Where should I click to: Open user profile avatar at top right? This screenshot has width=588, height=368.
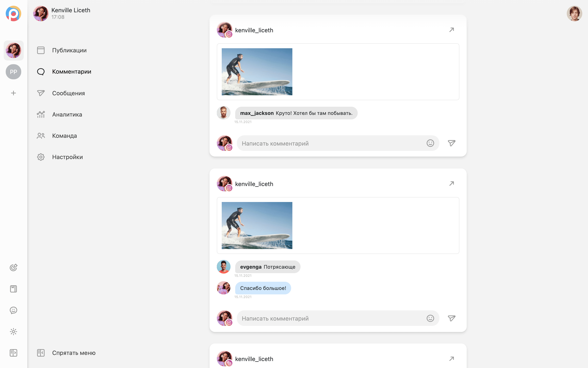(574, 14)
